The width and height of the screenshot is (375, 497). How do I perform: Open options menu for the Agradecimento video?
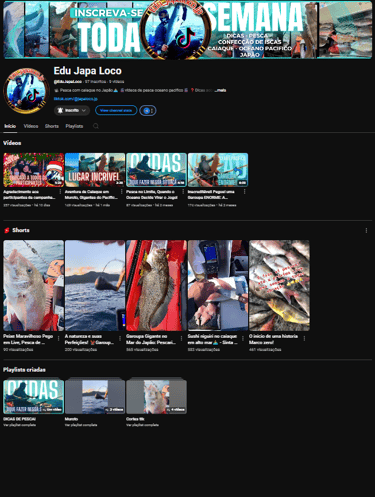[60, 192]
